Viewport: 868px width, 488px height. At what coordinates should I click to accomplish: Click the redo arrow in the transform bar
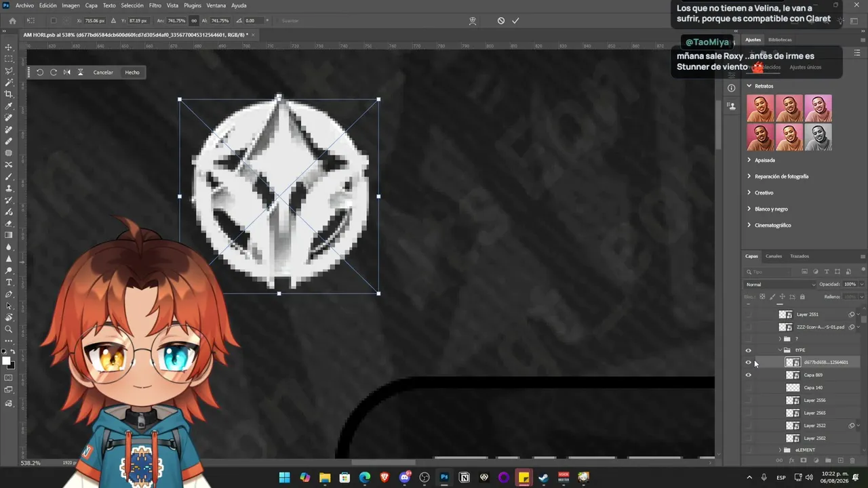(x=54, y=72)
